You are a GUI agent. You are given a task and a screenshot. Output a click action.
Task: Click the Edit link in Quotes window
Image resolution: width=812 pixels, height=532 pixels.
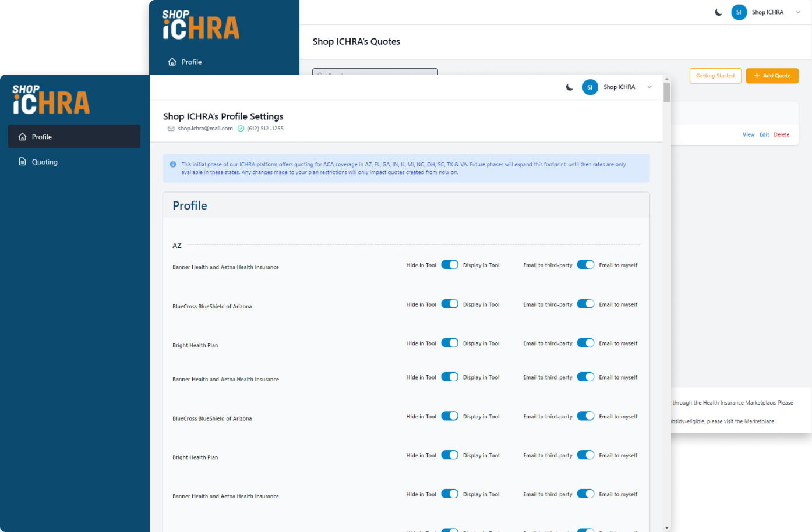click(x=764, y=134)
